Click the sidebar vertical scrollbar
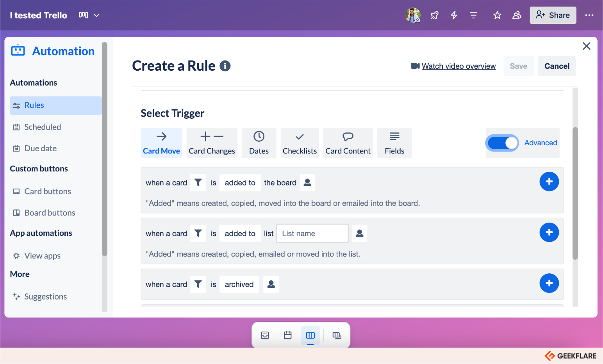The height and width of the screenshot is (364, 603). pyautogui.click(x=104, y=149)
